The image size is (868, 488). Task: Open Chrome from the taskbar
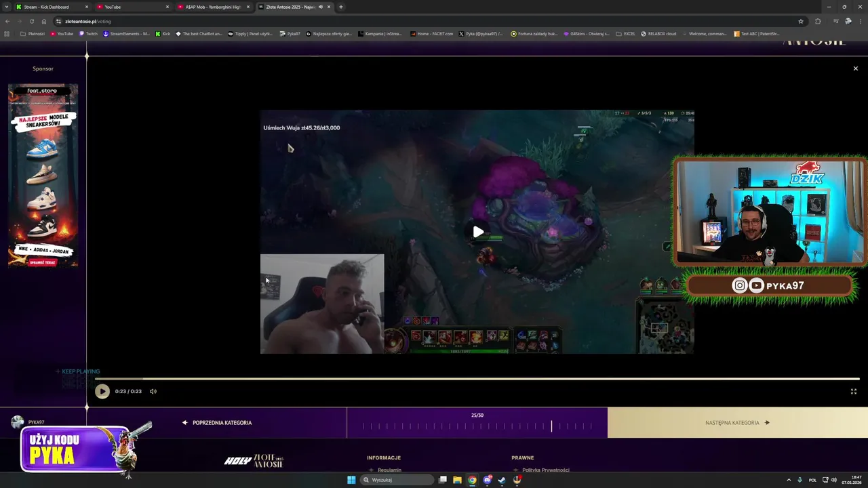tap(472, 480)
